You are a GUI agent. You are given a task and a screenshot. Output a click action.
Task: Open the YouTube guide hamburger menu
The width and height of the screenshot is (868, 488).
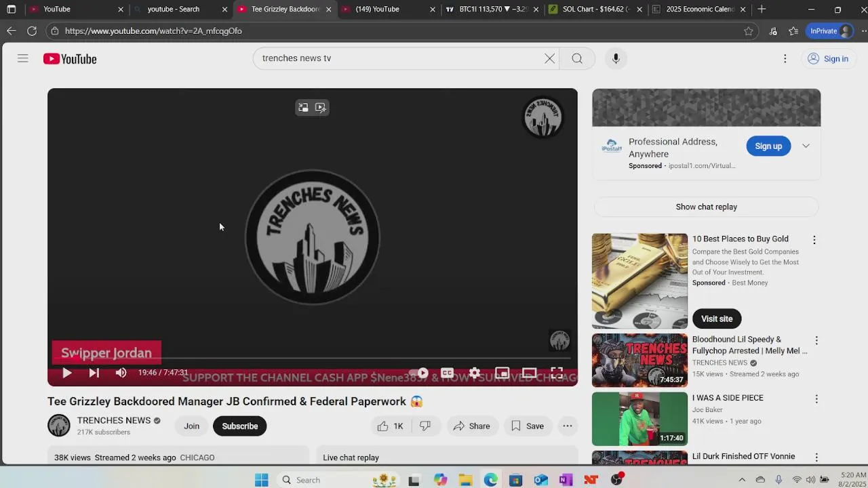click(22, 58)
